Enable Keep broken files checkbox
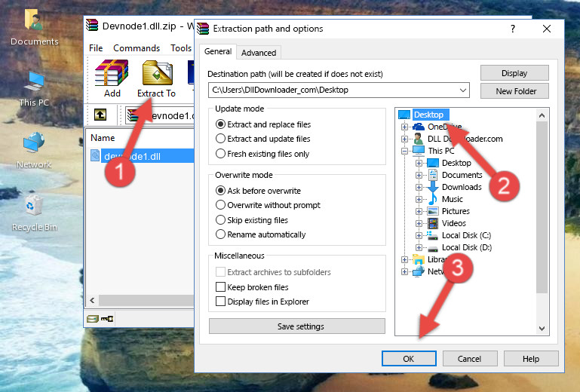 220,287
